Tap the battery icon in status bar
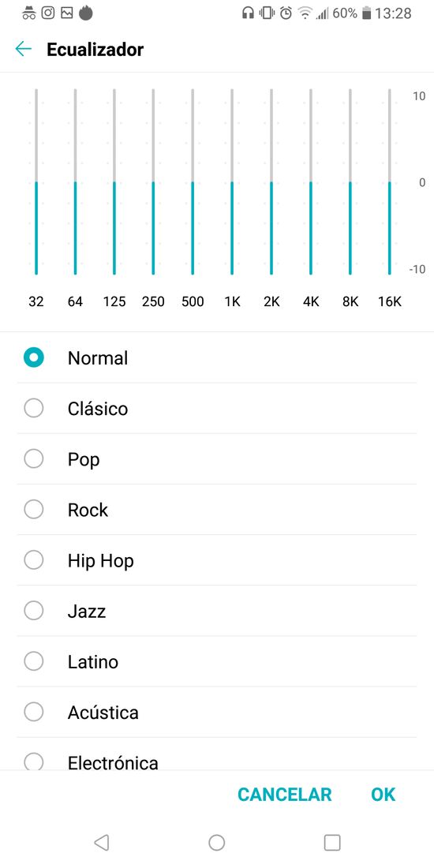The image size is (434, 868). [366, 13]
